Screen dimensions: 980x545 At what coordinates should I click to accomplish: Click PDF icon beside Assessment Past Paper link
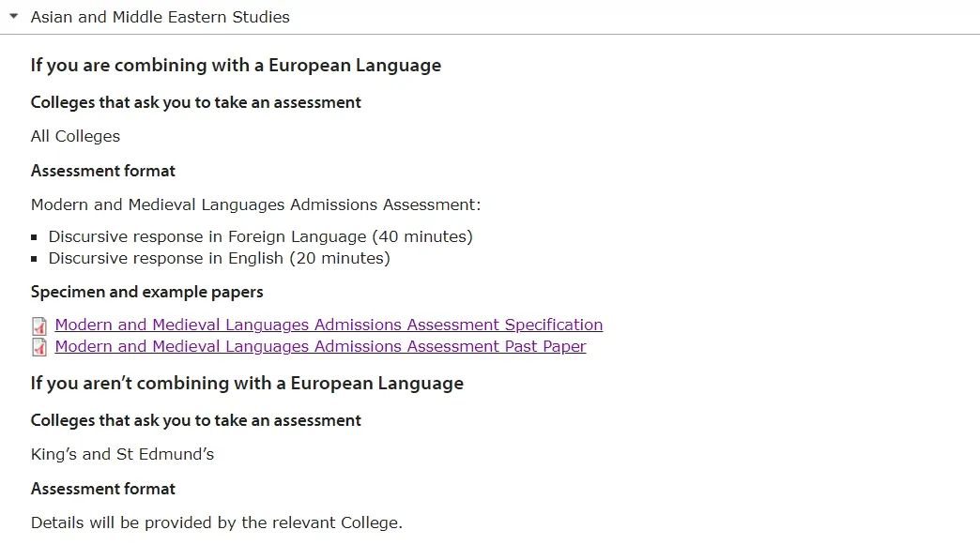[x=39, y=347]
